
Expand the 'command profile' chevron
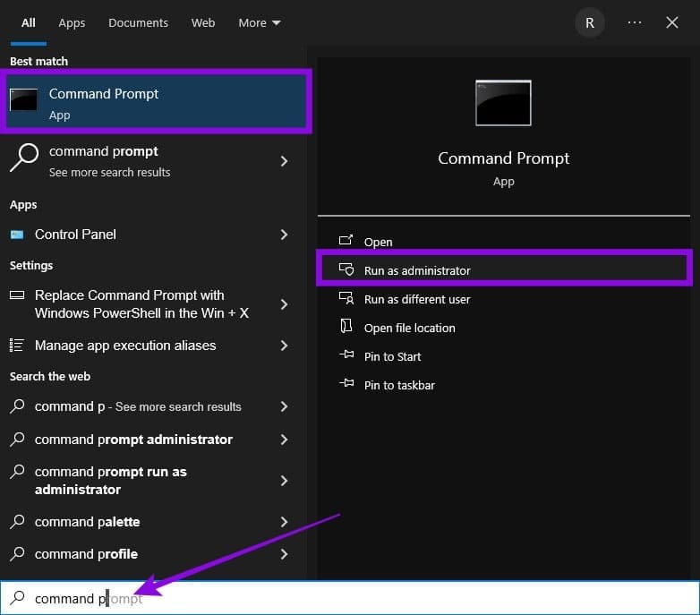284,554
